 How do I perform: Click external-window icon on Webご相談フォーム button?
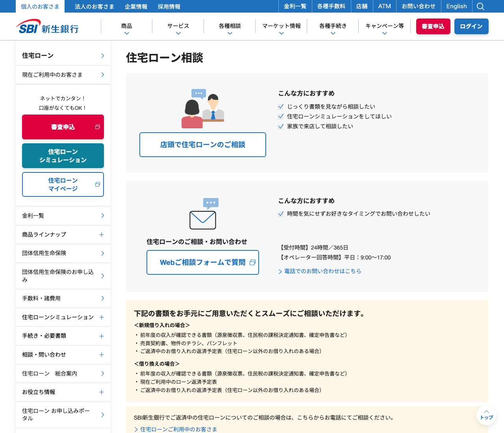pyautogui.click(x=253, y=262)
